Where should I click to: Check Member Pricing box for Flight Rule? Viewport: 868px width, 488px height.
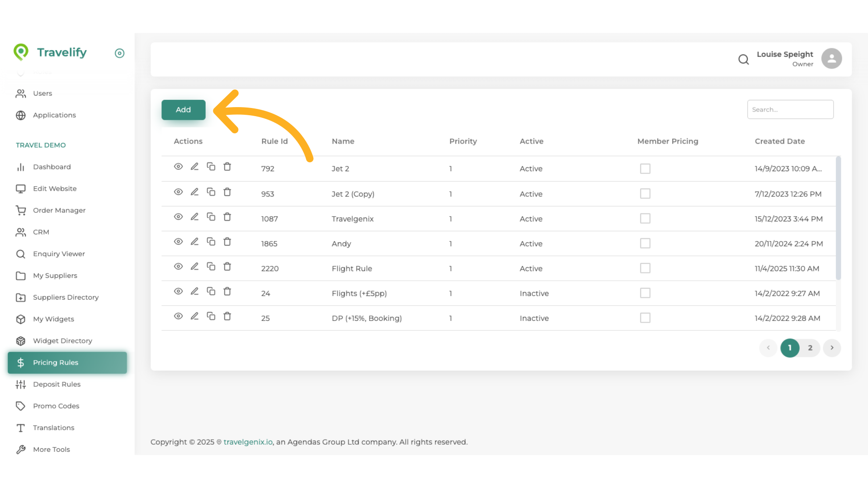point(645,268)
